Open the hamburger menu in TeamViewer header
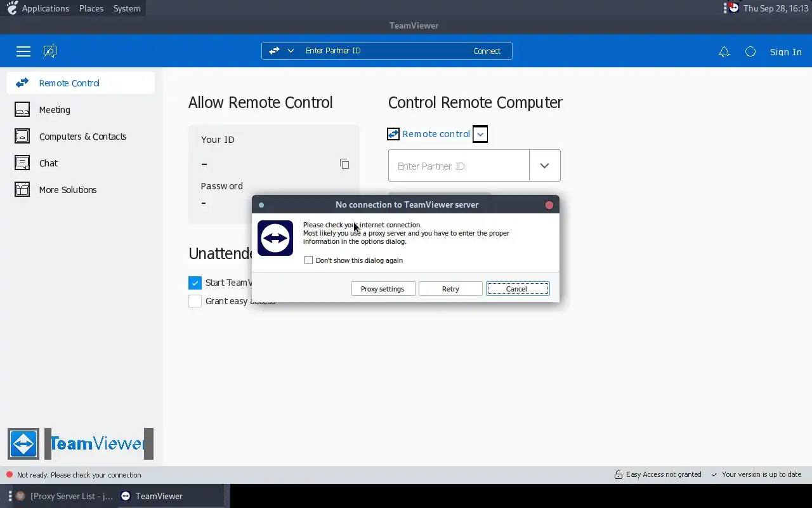Screen dimensions: 812x508 [x=23, y=51]
